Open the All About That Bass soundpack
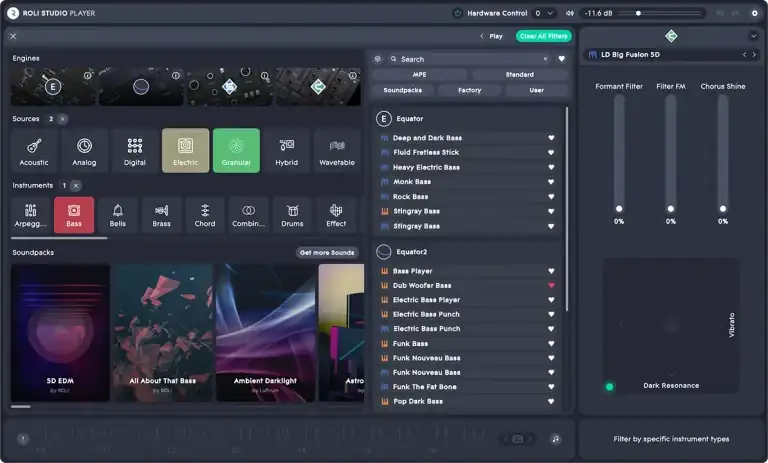Image resolution: width=768 pixels, height=463 pixels. click(163, 333)
